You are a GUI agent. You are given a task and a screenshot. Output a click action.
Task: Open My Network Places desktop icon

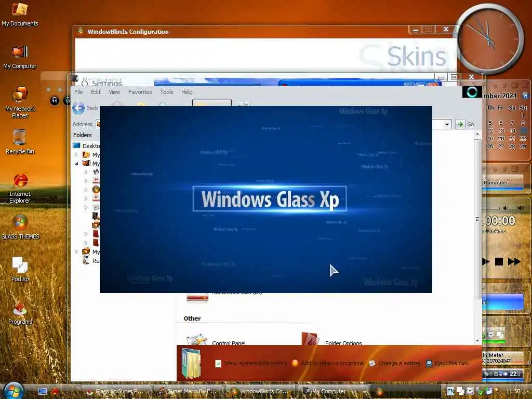tap(20, 102)
